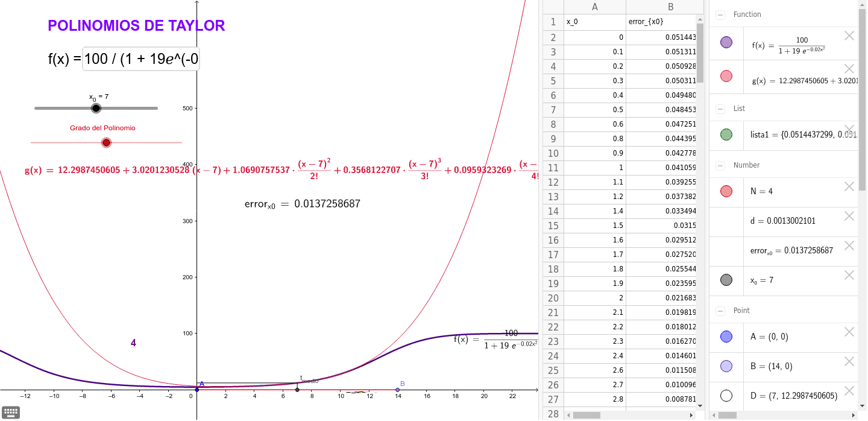The width and height of the screenshot is (868, 421).
Task: Select cell with value 0.051443
Action: (661, 37)
